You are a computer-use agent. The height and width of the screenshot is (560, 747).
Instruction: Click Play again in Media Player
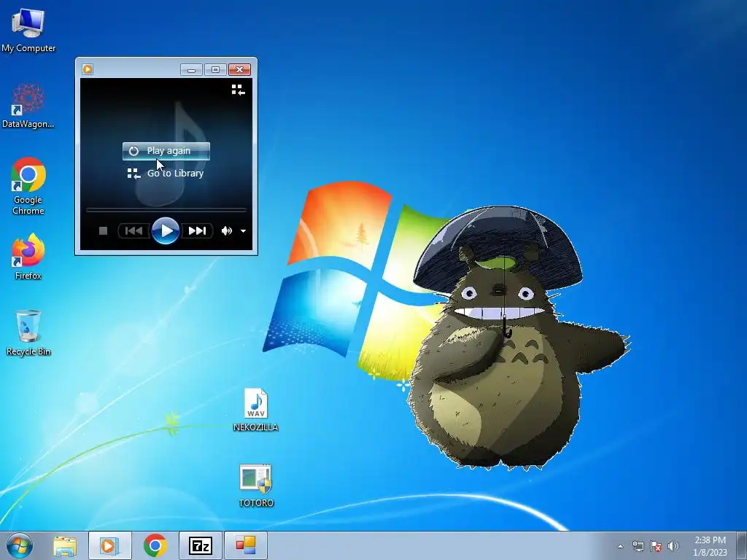(x=166, y=151)
